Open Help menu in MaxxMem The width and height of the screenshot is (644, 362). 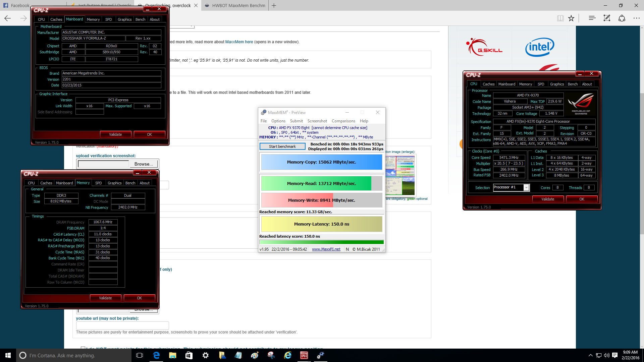[x=364, y=121]
